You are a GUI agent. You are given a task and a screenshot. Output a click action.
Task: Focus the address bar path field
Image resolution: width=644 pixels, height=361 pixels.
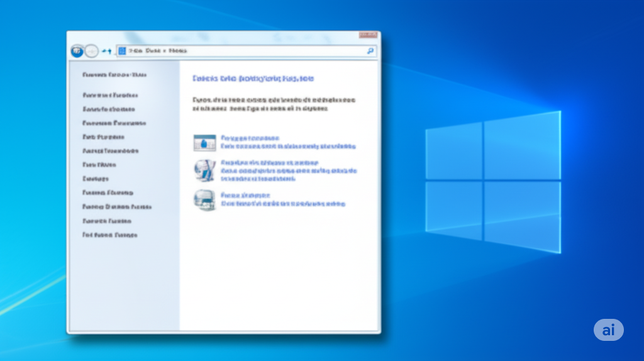click(x=246, y=51)
